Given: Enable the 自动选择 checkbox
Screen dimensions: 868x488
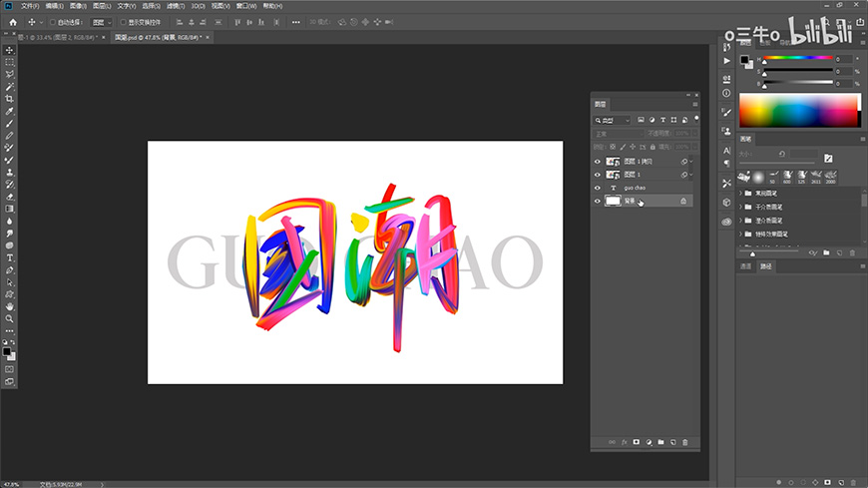Looking at the screenshot, I should tap(53, 21).
